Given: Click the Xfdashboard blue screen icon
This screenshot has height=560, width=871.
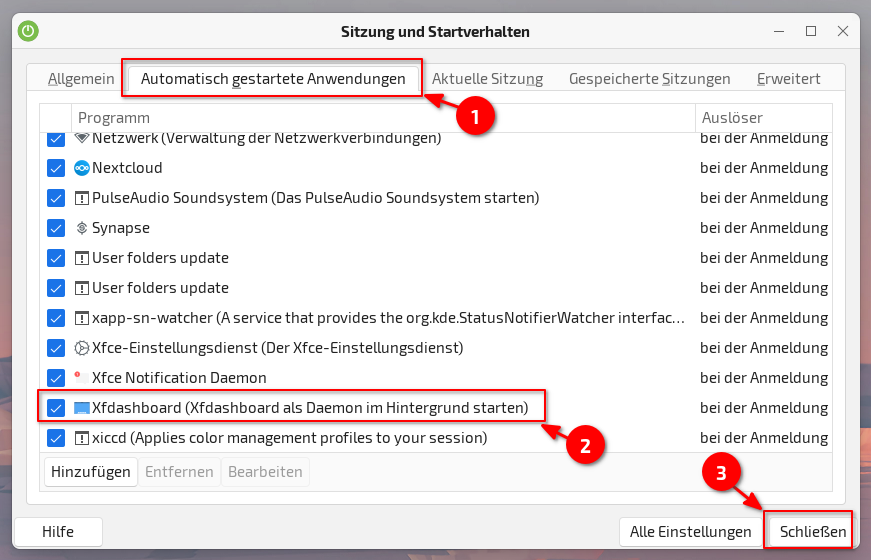Looking at the screenshot, I should click(82, 408).
